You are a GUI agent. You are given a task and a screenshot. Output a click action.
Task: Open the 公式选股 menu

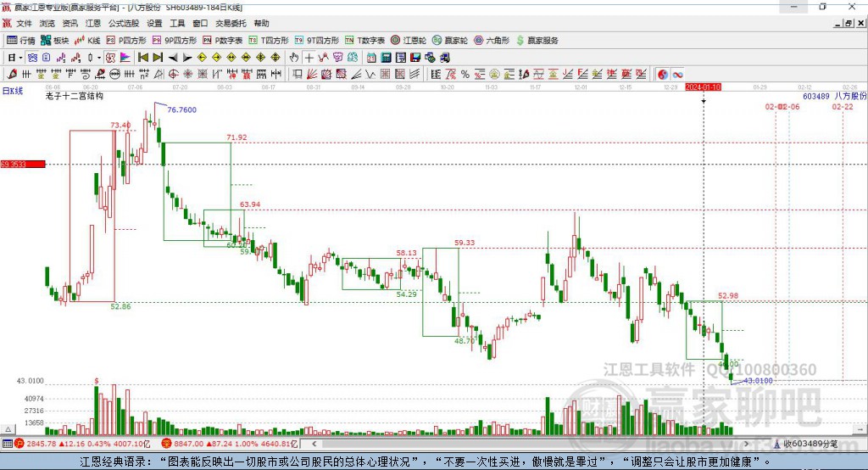pos(124,23)
